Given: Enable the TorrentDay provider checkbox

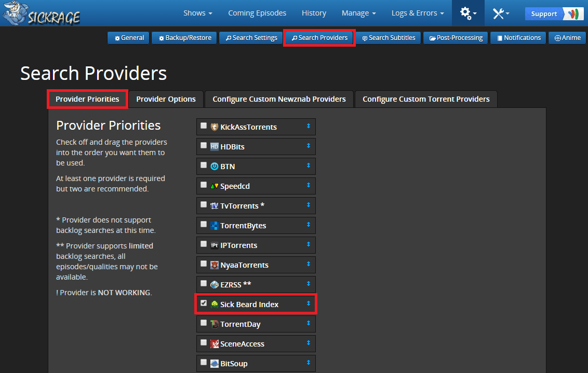Looking at the screenshot, I should pos(204,323).
